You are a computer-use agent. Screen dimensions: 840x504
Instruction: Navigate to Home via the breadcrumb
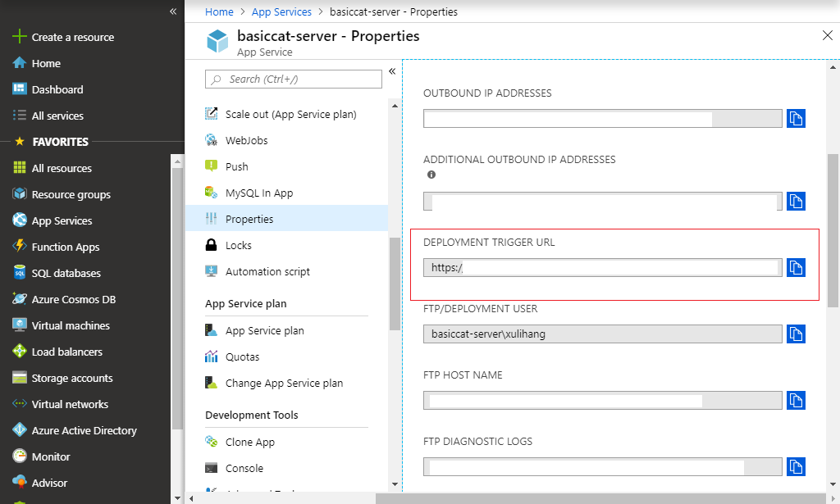coord(219,11)
